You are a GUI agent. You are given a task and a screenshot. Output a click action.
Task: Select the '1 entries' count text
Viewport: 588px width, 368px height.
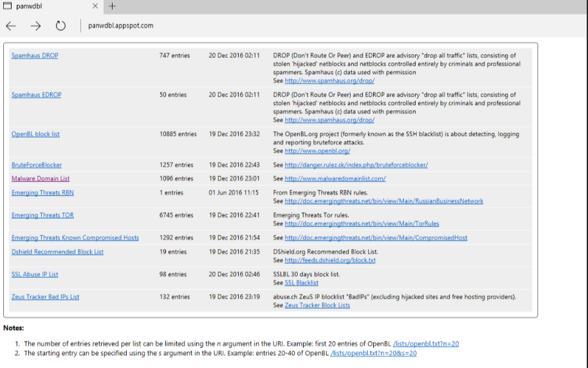click(x=171, y=193)
